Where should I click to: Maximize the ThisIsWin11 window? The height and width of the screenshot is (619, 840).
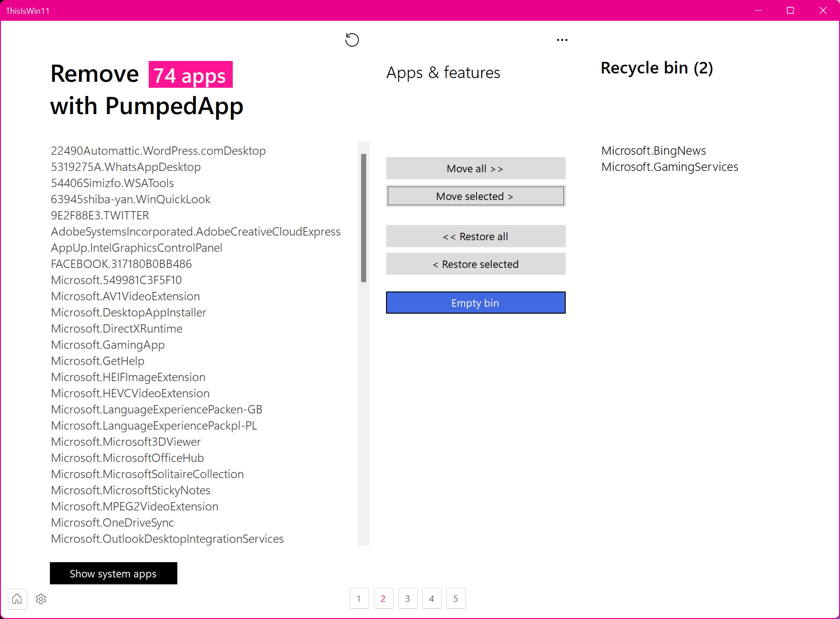click(790, 11)
